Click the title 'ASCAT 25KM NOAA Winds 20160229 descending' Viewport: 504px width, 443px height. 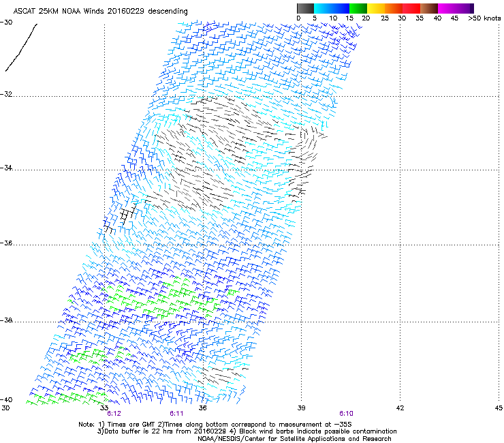point(101,12)
